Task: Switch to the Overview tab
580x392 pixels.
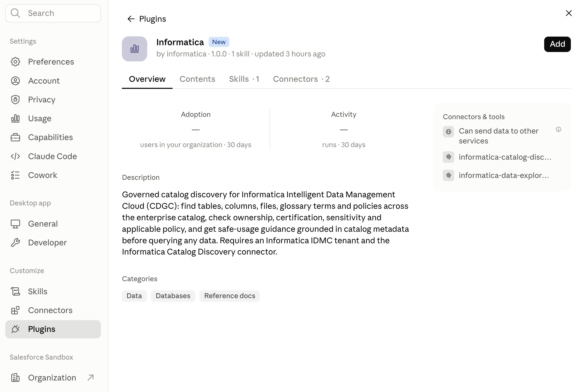Action: coord(147,79)
